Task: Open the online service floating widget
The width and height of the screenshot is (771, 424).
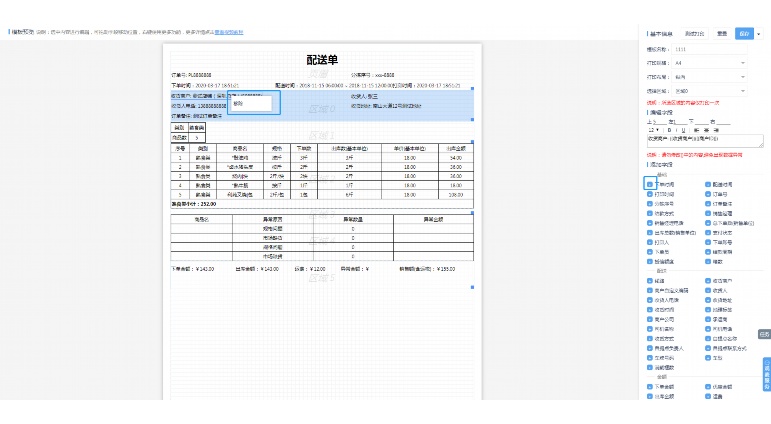Action: 767,374
